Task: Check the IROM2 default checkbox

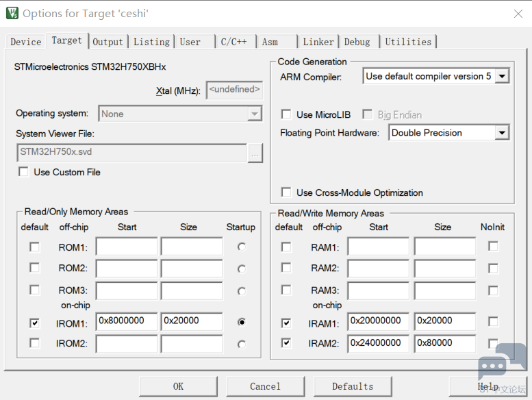Action: pyautogui.click(x=34, y=343)
